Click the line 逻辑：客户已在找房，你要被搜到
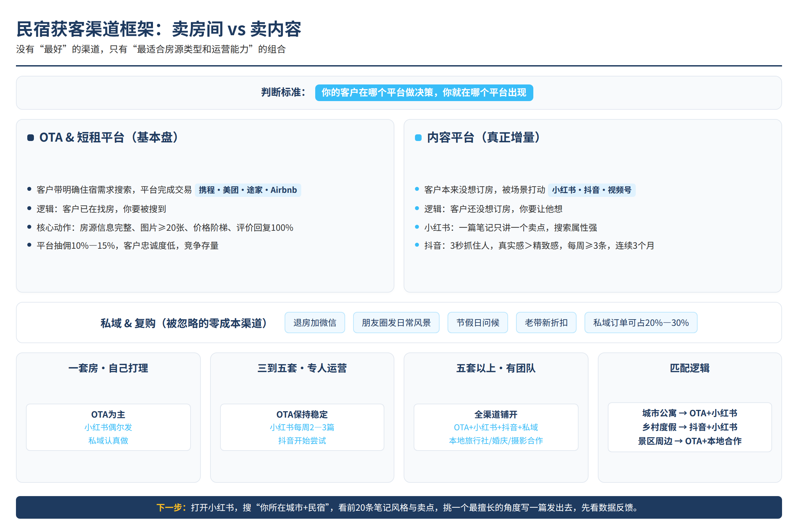798x532 pixels. 101,209
